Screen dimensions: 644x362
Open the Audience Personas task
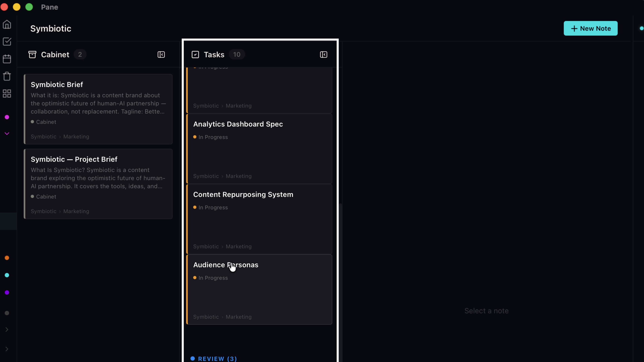click(x=259, y=289)
